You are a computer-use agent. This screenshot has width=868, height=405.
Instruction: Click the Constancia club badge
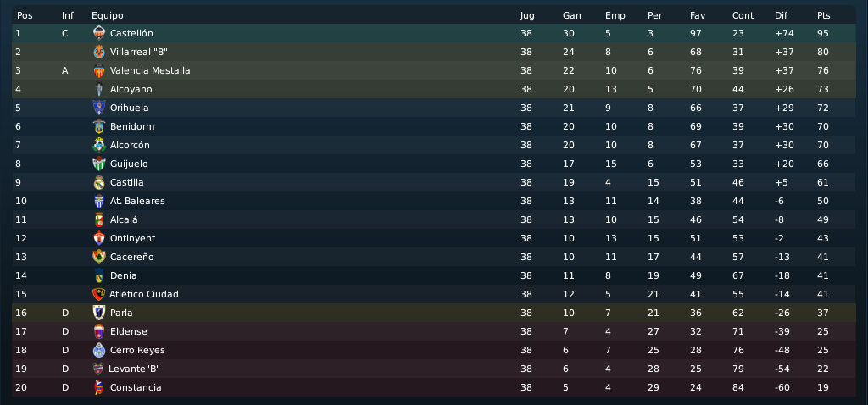99,387
